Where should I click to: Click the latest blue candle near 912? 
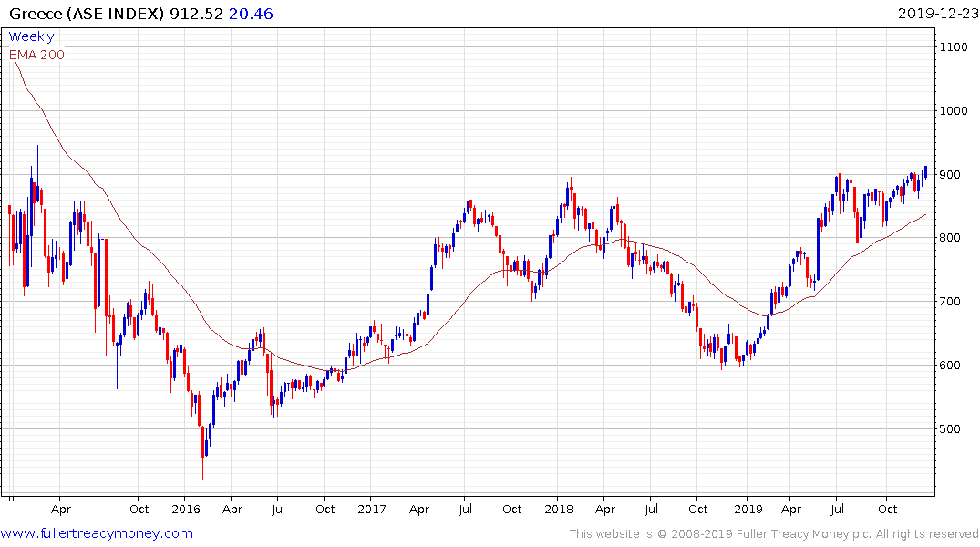tap(925, 172)
